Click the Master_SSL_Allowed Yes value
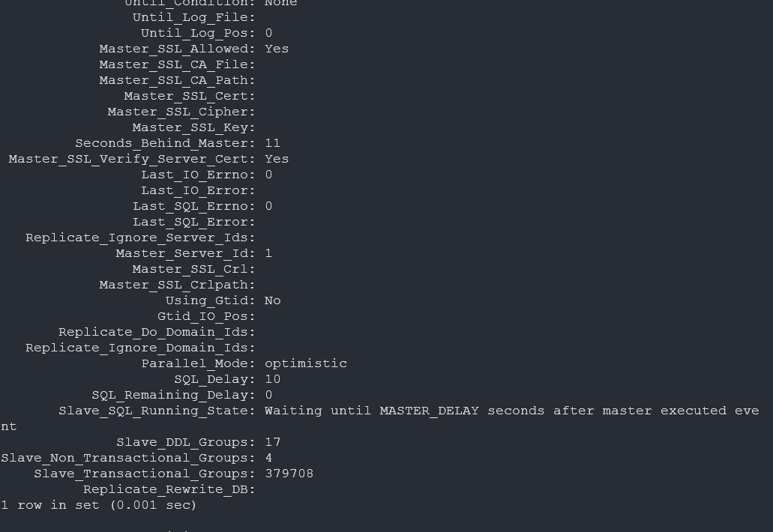 click(x=277, y=49)
